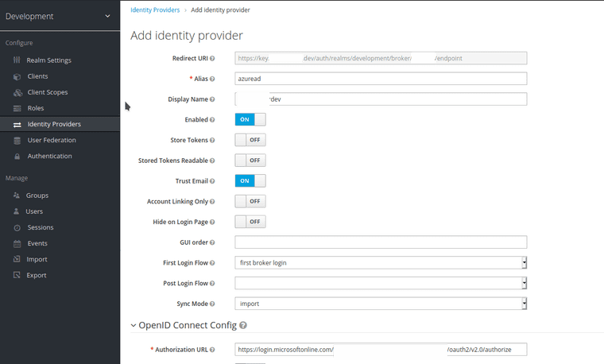Click the Display Name input field

click(x=381, y=99)
